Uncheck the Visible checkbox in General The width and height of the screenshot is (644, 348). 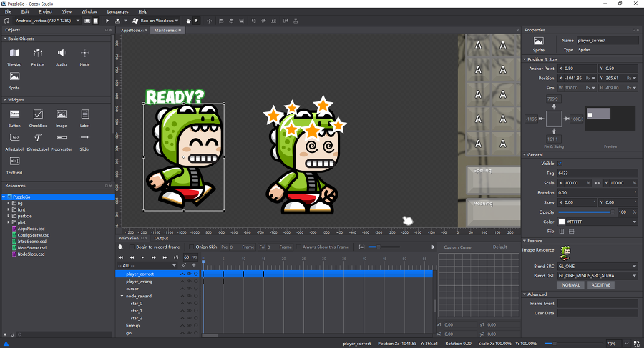560,164
